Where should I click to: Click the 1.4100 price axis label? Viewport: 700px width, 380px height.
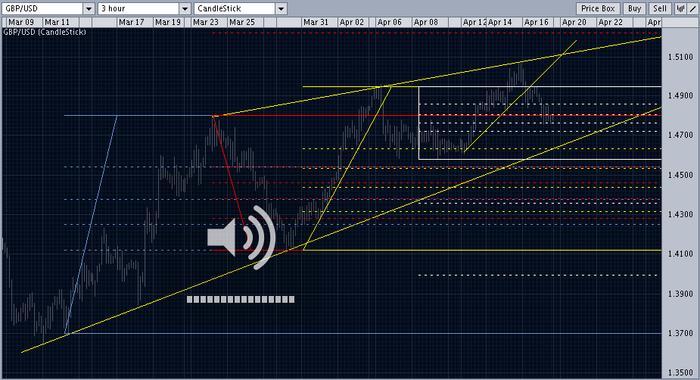(680, 254)
